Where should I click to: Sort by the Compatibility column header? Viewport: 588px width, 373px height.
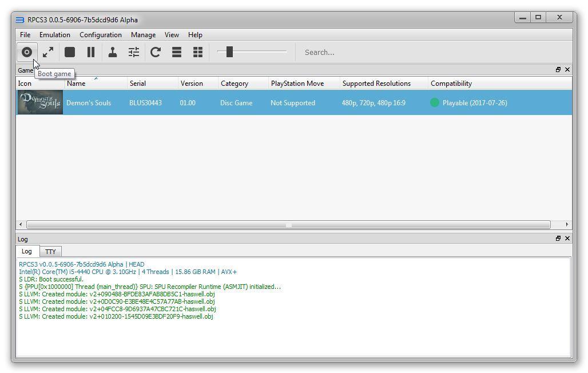click(500, 84)
